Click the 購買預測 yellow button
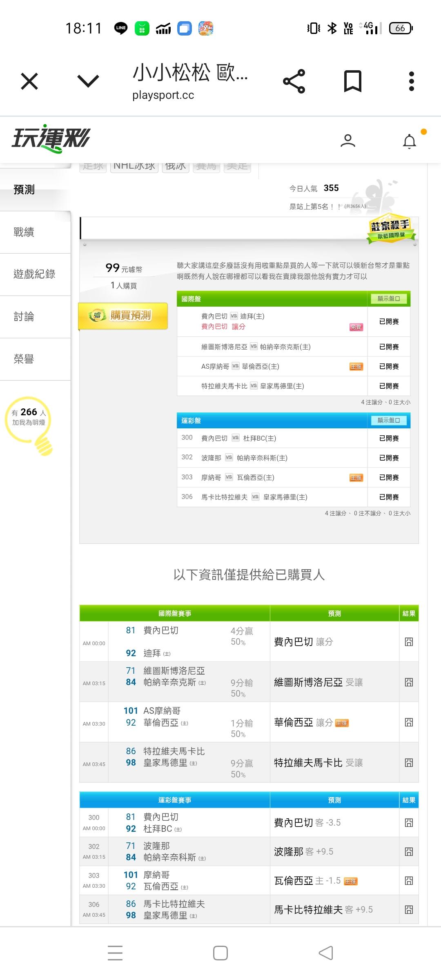 tap(123, 316)
